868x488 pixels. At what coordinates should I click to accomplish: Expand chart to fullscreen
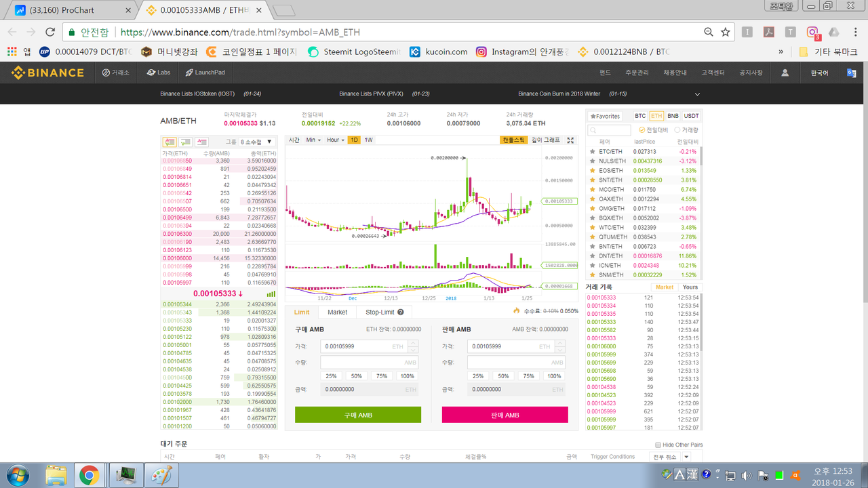570,140
